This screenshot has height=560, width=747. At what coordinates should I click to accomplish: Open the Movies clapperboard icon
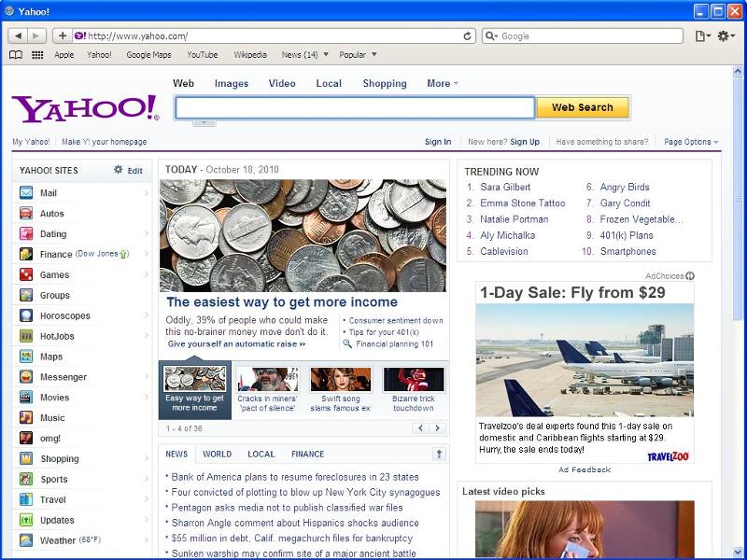point(26,398)
